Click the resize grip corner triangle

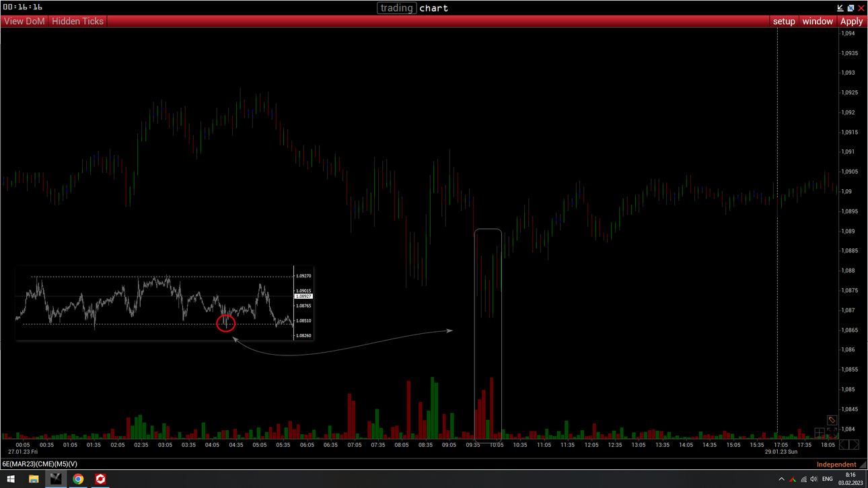click(864, 465)
